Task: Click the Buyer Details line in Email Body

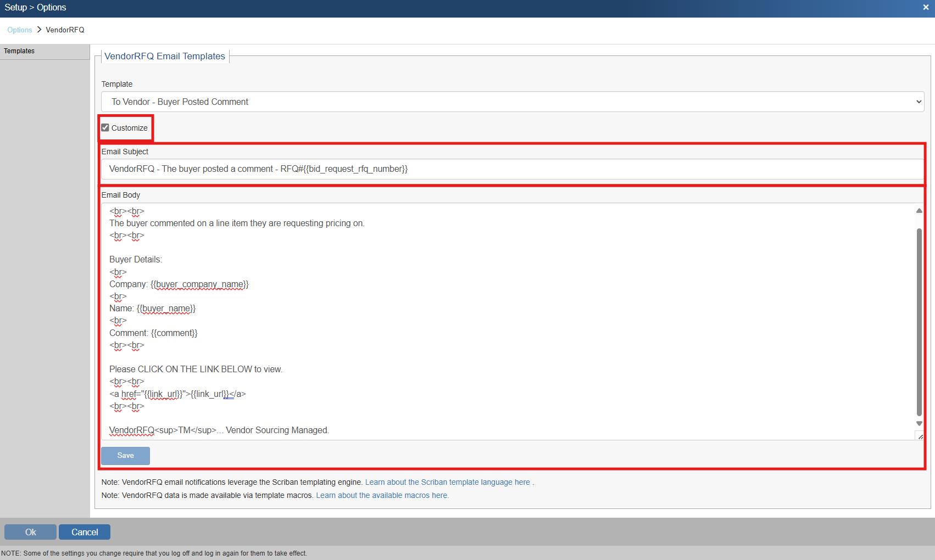Action: point(136,260)
